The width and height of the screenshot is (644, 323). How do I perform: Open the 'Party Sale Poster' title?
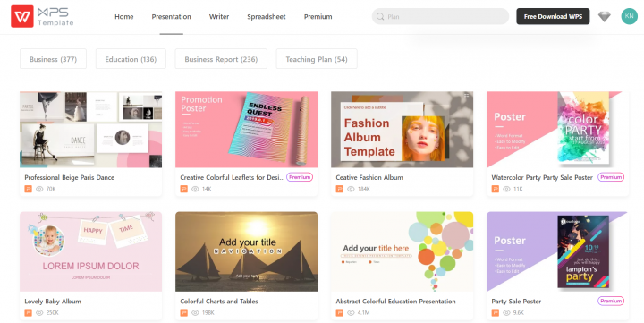[x=516, y=302]
